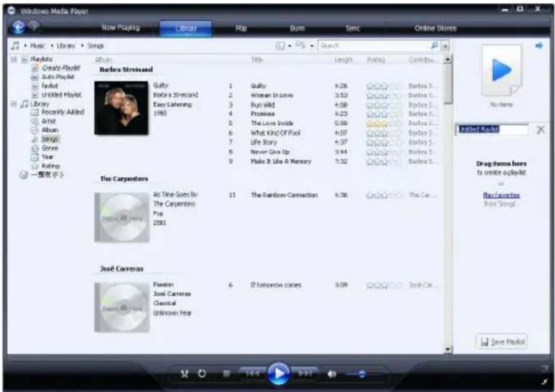
Task: Click the main Play button
Action: [x=279, y=373]
